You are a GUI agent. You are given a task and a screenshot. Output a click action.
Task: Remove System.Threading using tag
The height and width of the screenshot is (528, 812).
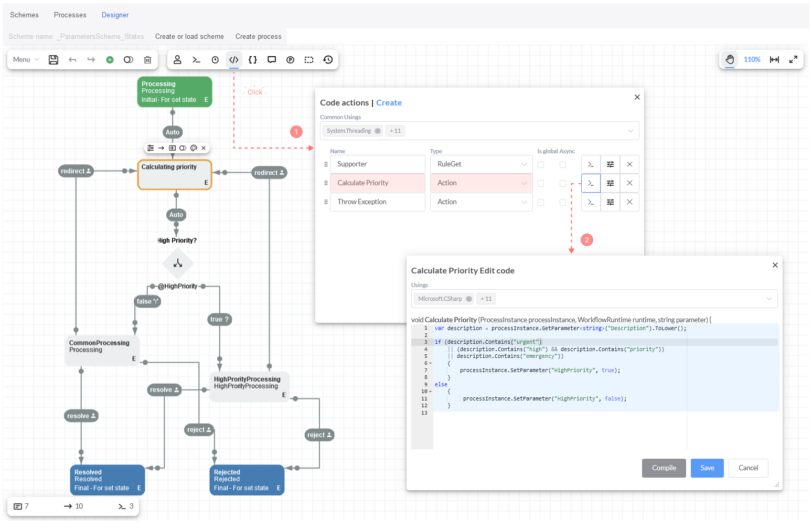point(377,131)
